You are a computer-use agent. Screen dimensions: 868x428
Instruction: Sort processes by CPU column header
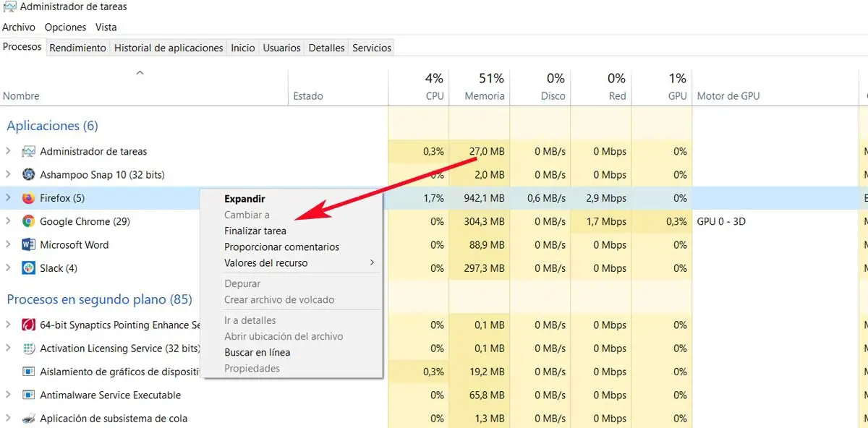coord(434,95)
